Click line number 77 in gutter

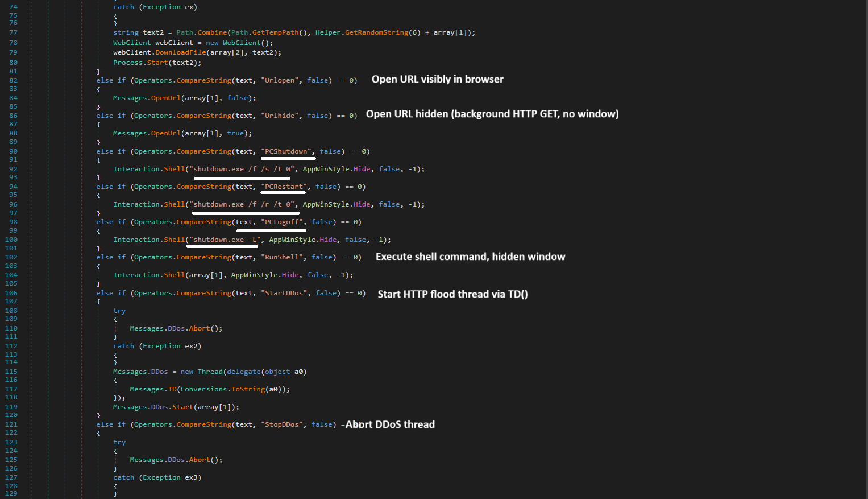tap(13, 32)
